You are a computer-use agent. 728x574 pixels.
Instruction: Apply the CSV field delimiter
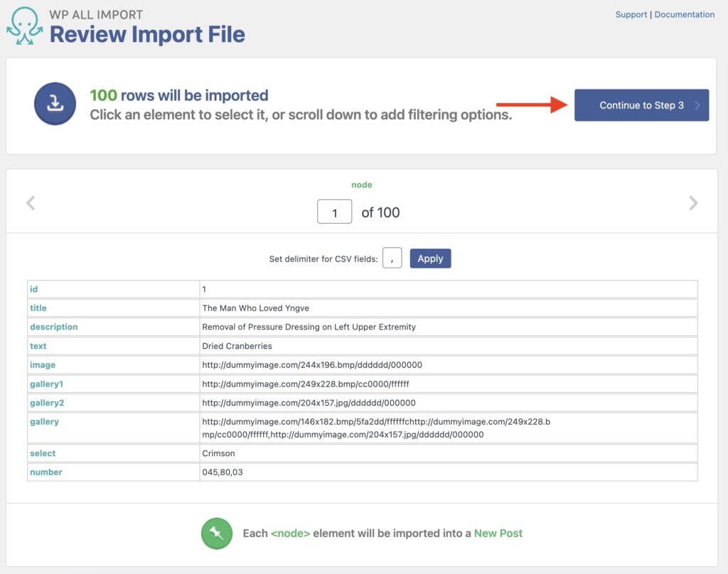click(x=430, y=258)
